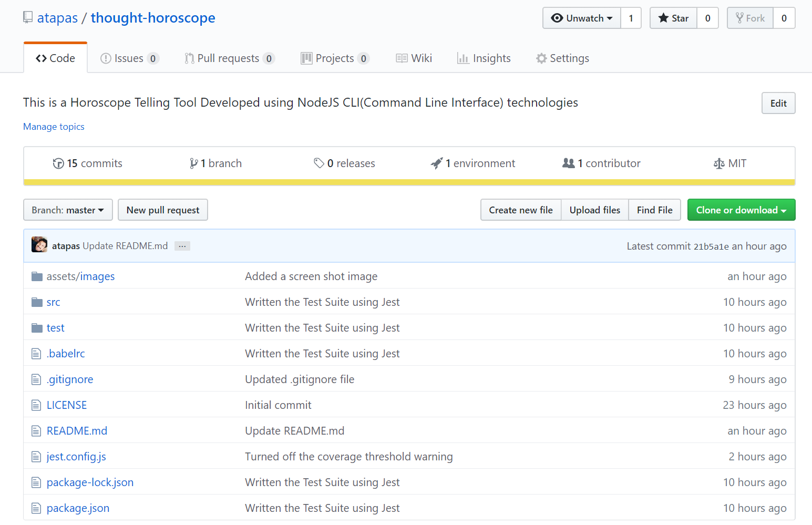The image size is (812, 525).
Task: View the stargazers count of 0
Action: tap(708, 18)
